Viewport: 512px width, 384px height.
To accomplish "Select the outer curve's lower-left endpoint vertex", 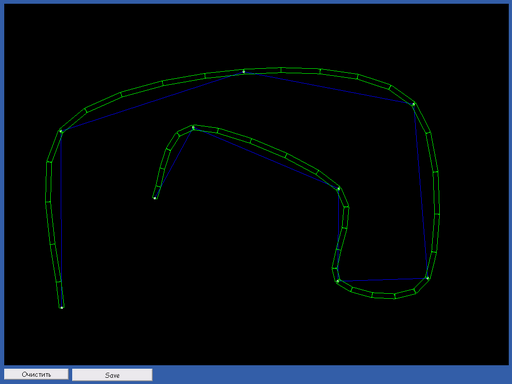I will point(62,307).
